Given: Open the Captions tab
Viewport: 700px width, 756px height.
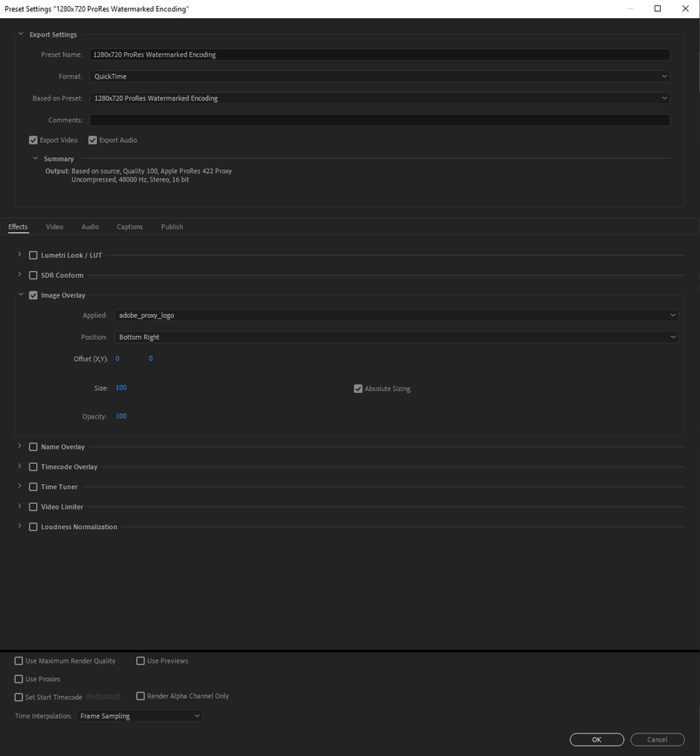Looking at the screenshot, I should (129, 226).
